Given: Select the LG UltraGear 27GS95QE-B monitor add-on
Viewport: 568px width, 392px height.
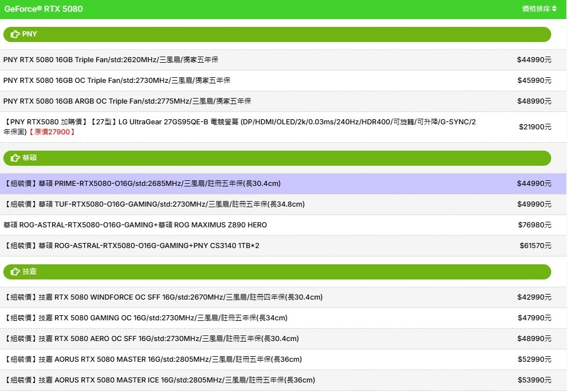Looking at the screenshot, I should coord(283,127).
